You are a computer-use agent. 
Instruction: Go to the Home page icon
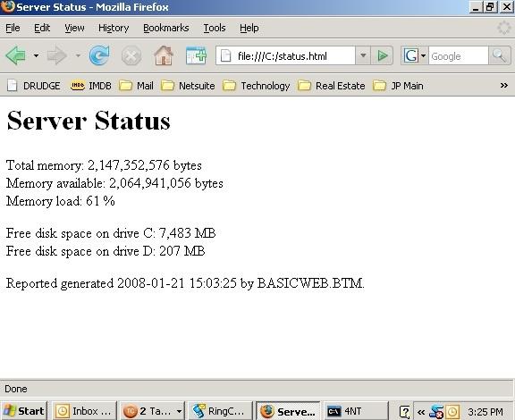tap(164, 55)
